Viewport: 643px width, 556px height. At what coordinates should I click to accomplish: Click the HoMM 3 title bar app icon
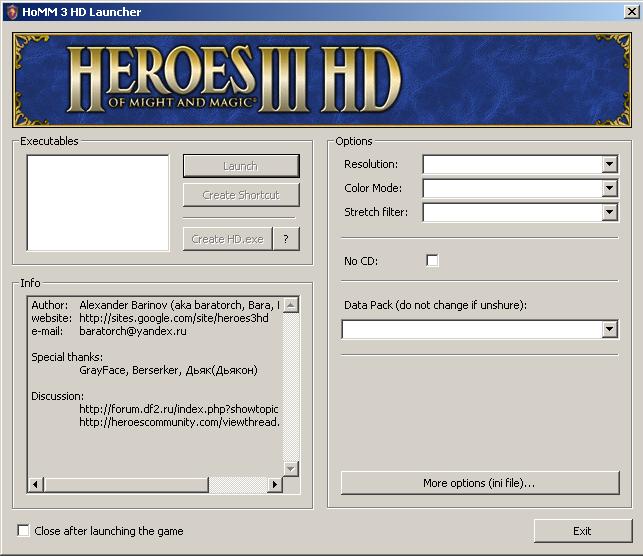point(12,12)
